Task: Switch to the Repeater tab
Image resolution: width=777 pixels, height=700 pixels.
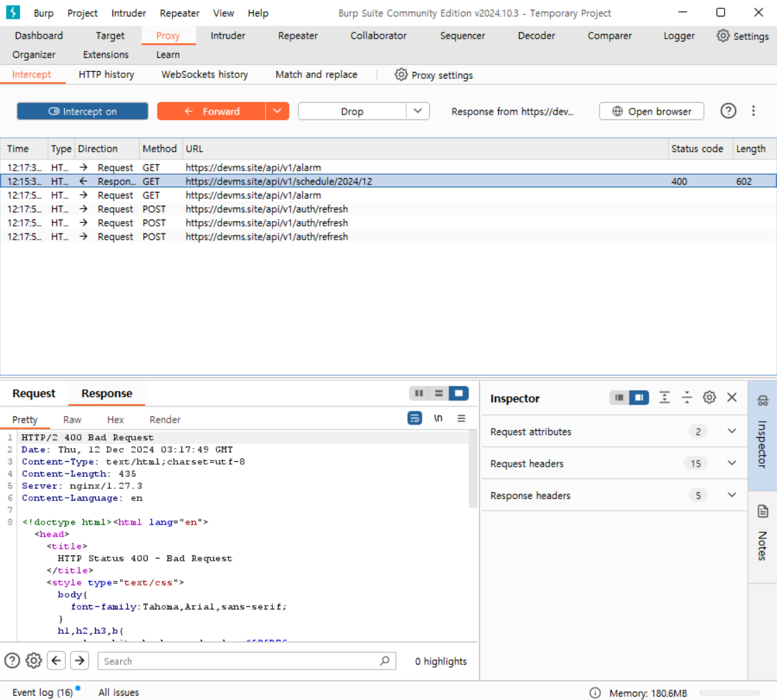Action: tap(298, 36)
